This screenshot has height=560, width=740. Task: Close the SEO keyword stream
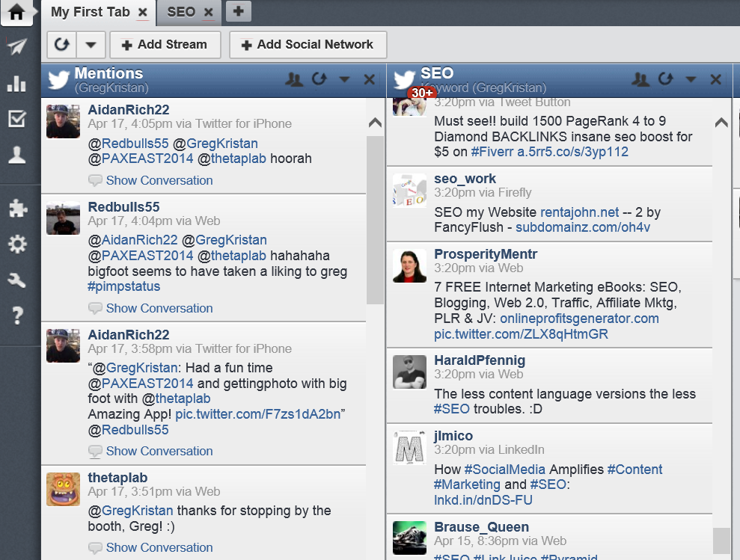716,79
